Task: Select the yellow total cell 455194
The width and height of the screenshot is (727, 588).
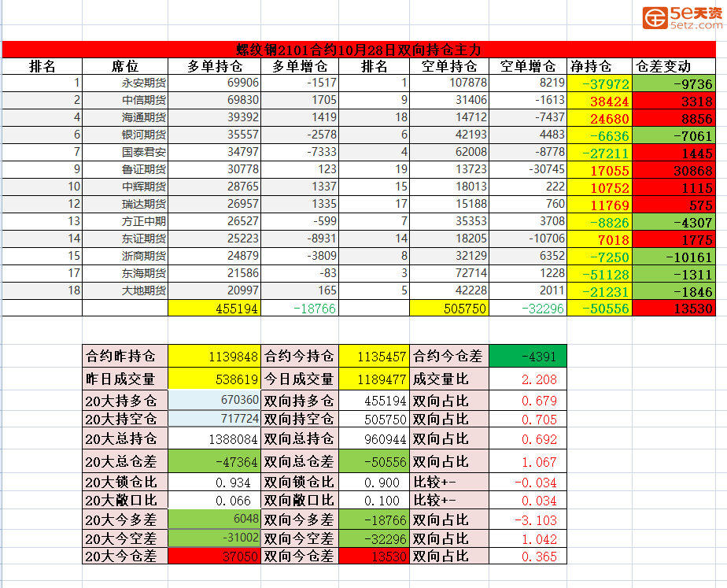Action: tap(215, 308)
